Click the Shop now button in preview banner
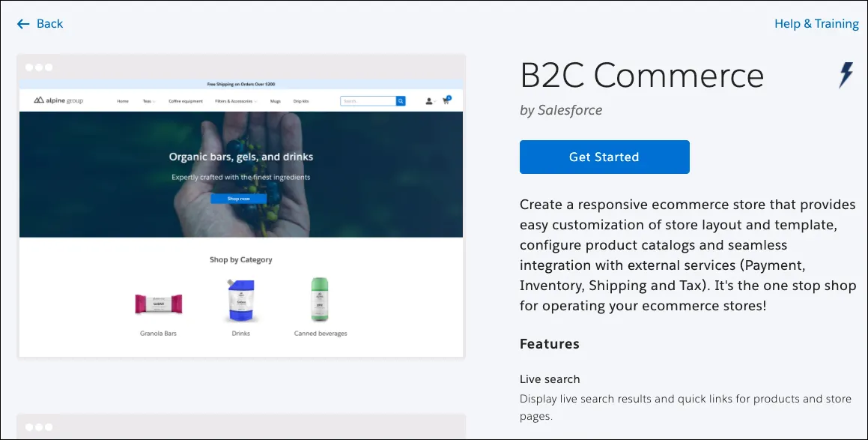The height and width of the screenshot is (440, 868). point(239,199)
